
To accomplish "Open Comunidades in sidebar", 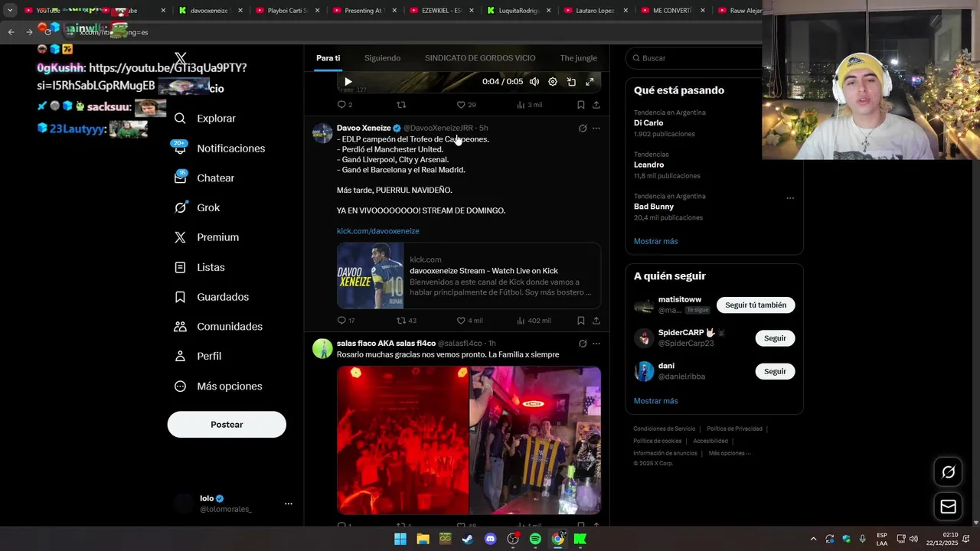I will coord(218,327).
